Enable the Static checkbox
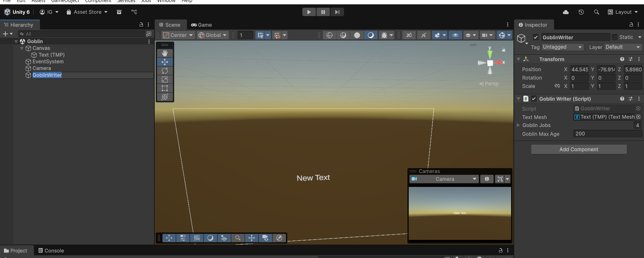This screenshot has height=258, width=644. (x=614, y=37)
